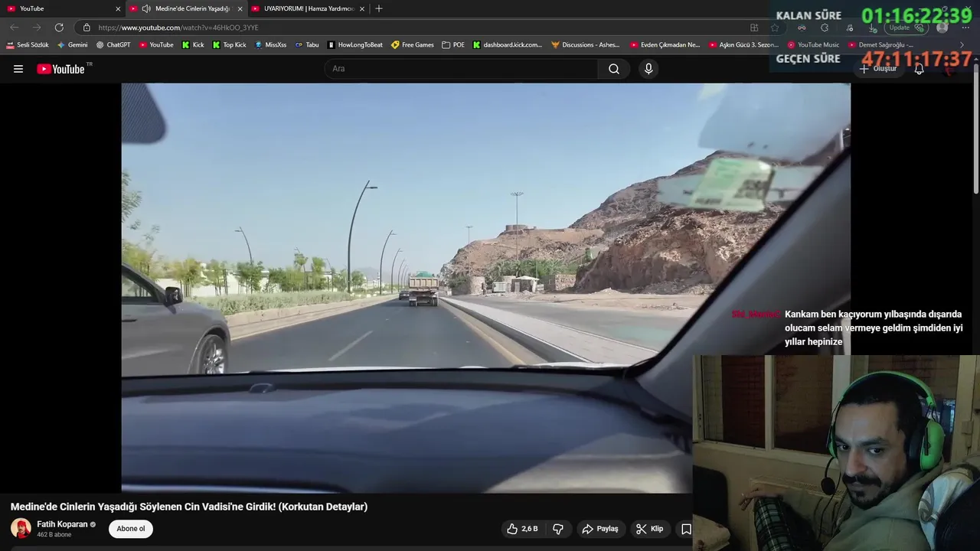Click the search magnifier button

[x=614, y=69]
